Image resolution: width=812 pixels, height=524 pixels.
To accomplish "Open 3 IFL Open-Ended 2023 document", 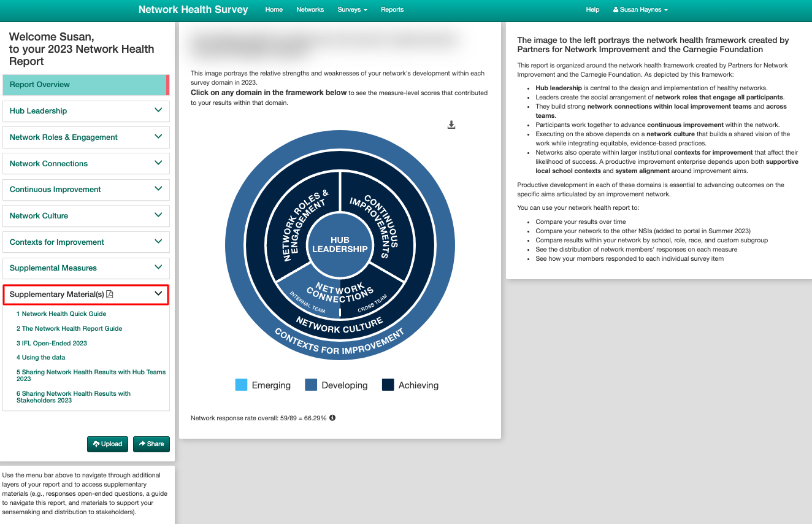I will 52,343.
